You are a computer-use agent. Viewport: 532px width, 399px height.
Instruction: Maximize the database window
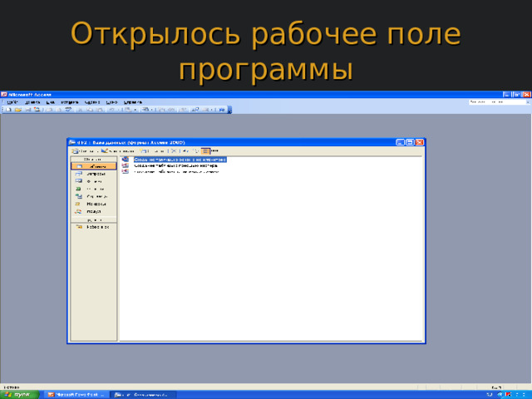[x=410, y=142]
